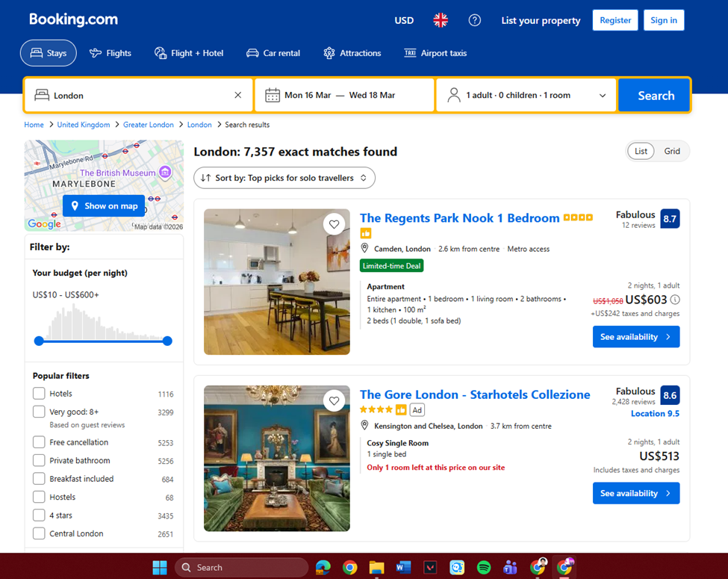Enable Free cancellation filter
This screenshot has width=728, height=579.
(39, 442)
